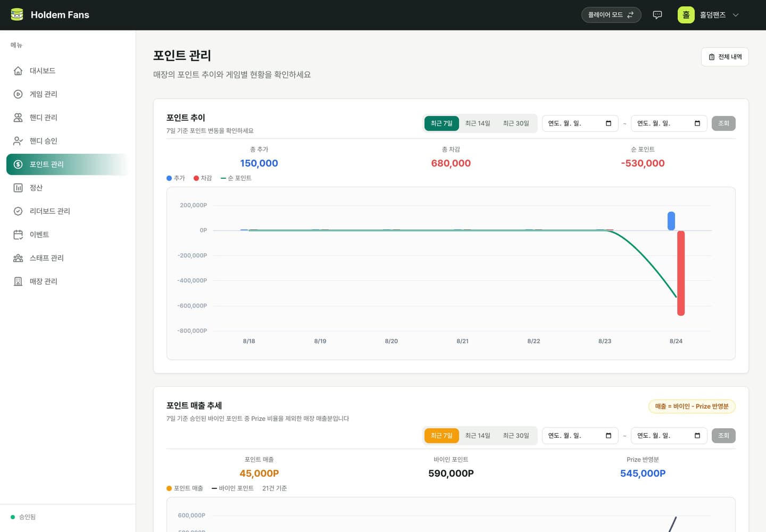Click the home icon beside 대시보드
766x532 pixels.
click(x=18, y=71)
